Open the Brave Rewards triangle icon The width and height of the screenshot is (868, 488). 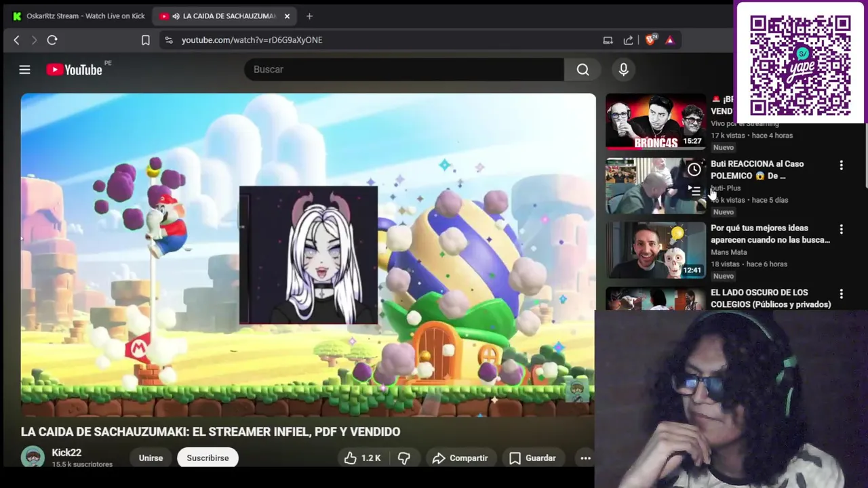click(670, 40)
